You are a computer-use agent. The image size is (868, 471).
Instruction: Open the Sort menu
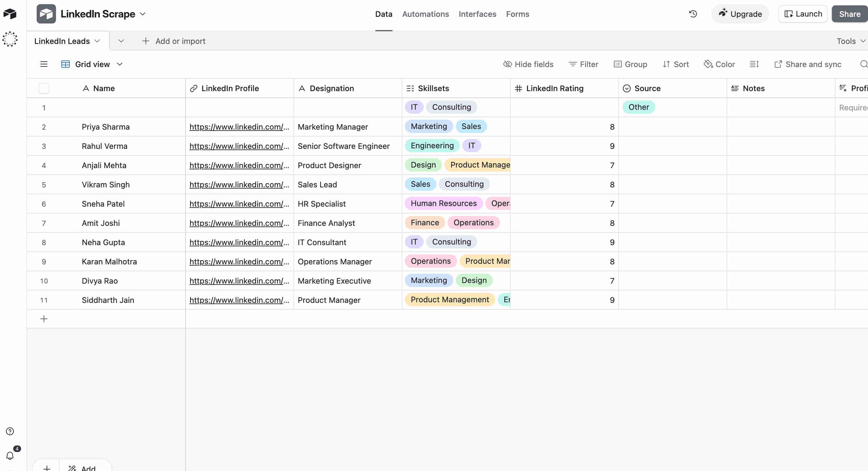point(676,64)
